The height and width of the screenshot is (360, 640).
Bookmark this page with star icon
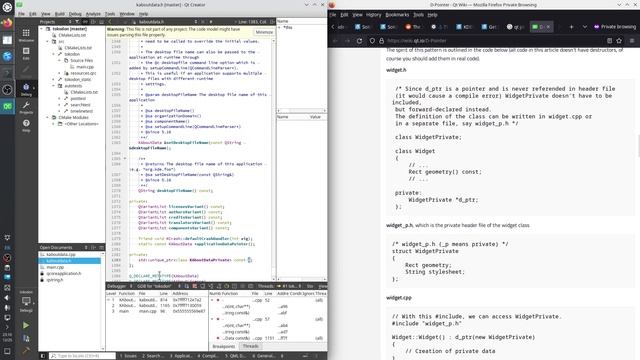pos(619,41)
